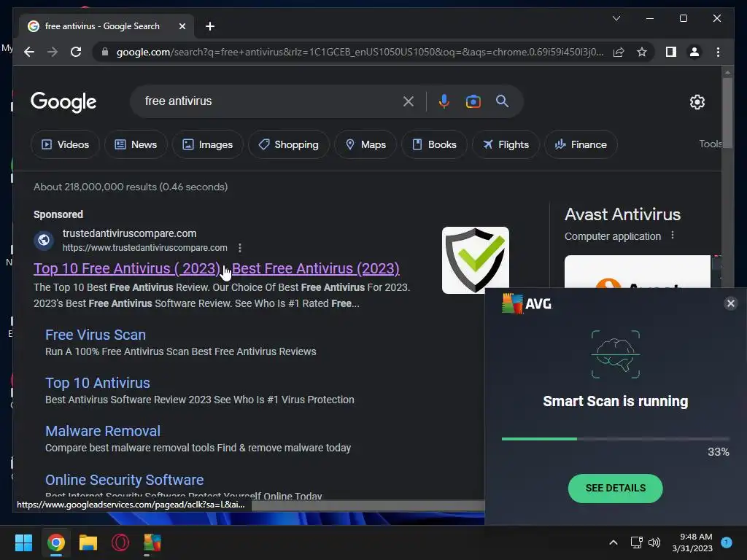Image resolution: width=747 pixels, height=560 pixels.
Task: Bookmark this tab with the star icon
Action: tap(642, 52)
